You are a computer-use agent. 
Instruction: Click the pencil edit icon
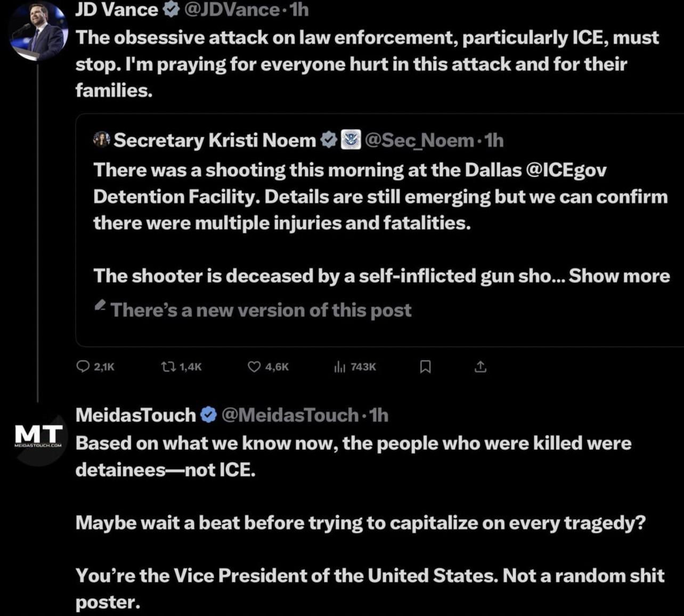coord(100,306)
